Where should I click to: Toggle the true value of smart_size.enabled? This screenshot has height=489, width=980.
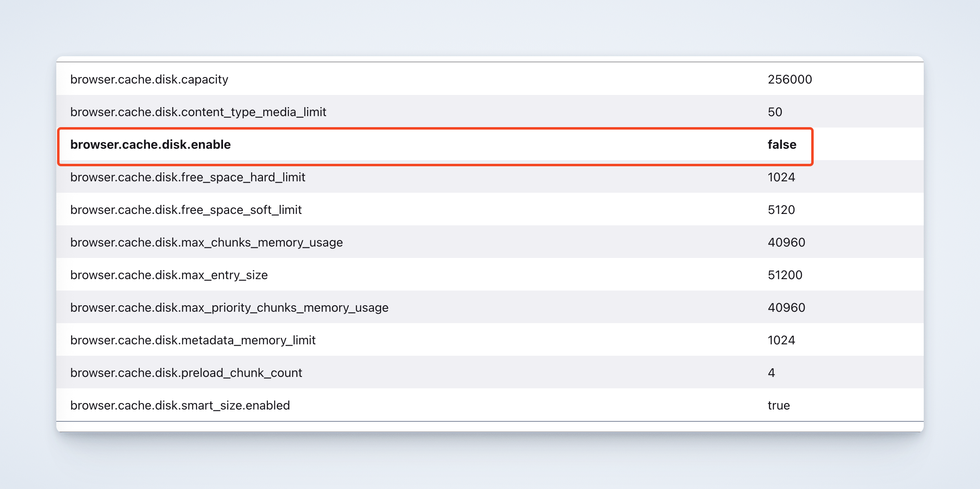[x=779, y=405]
